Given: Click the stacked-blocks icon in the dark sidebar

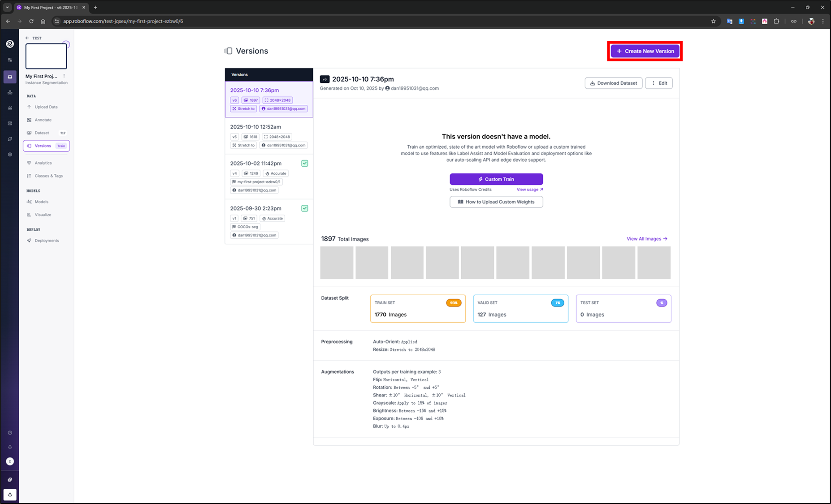Looking at the screenshot, I should (10, 92).
